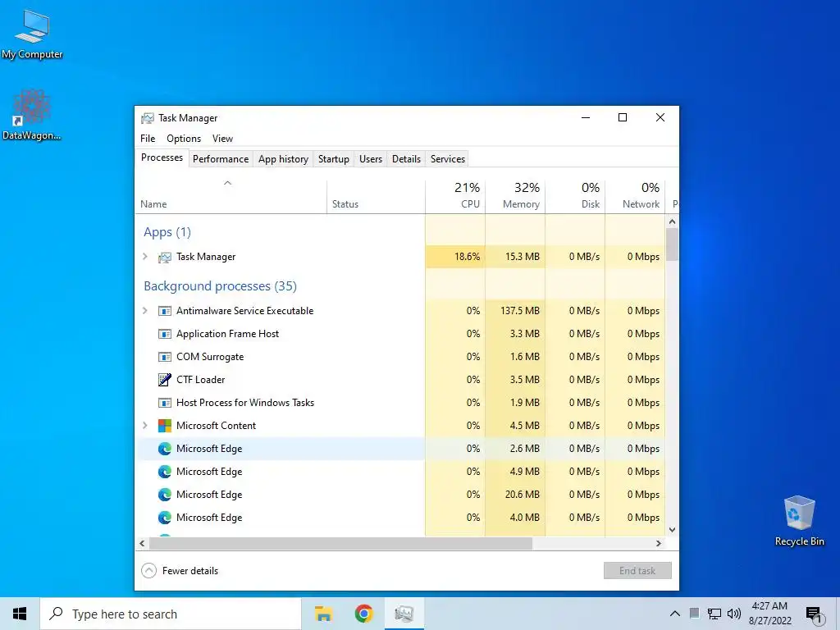Expand the Task Manager app row
Viewport: 840px width, 630px height.
click(145, 257)
